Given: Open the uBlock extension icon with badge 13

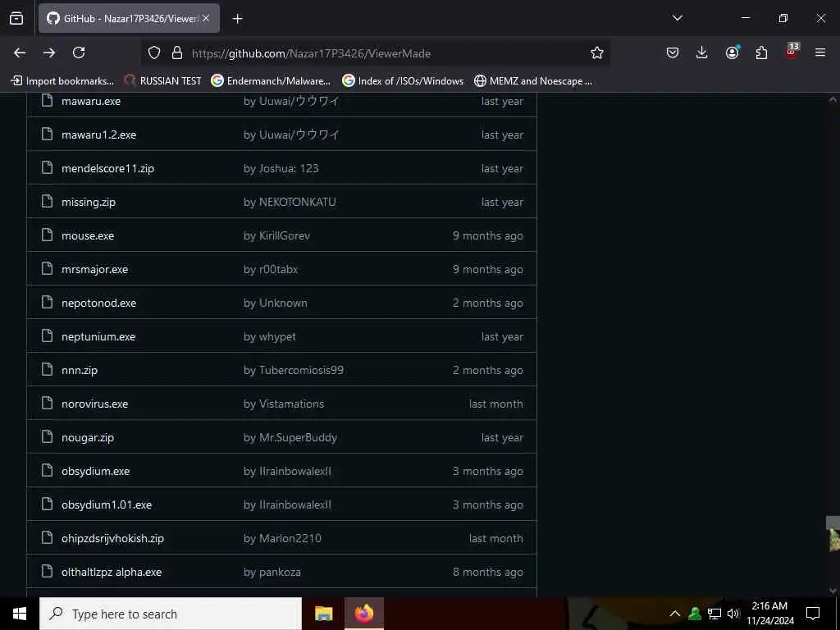Looking at the screenshot, I should coord(792,52).
